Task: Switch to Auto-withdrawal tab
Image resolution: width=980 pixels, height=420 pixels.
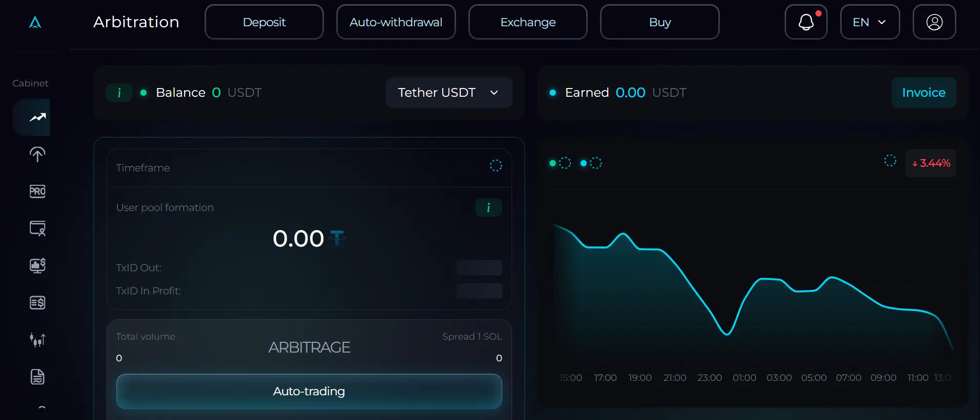Action: [395, 22]
